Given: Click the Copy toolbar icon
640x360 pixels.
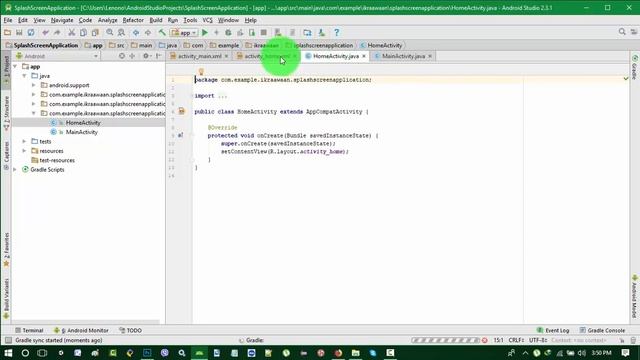Looking at the screenshot, I should point(83,32).
